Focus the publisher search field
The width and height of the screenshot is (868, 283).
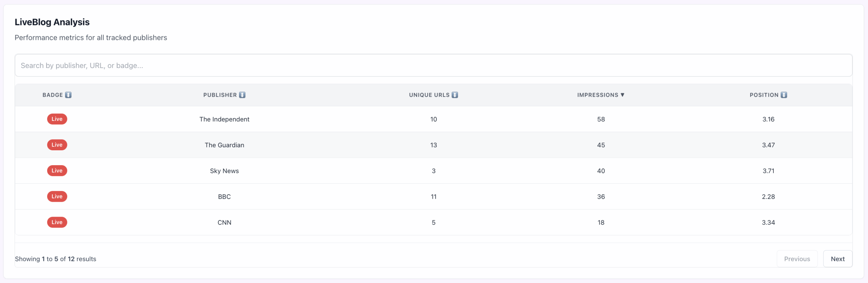point(433,65)
